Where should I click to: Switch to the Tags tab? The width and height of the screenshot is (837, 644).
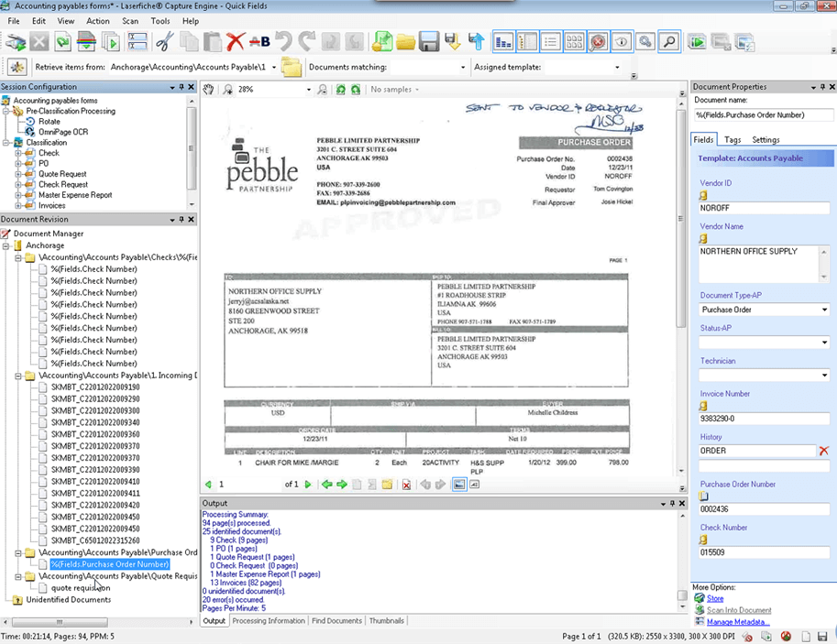(x=732, y=140)
